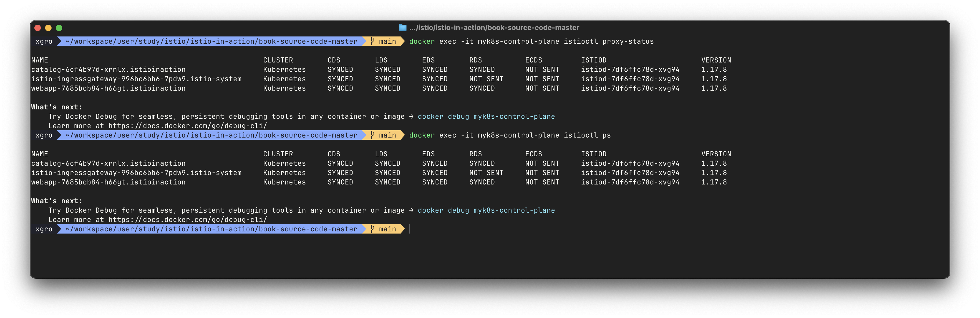Click the 'istioctl proxy-status' command text
980x318 pixels.
[609, 41]
